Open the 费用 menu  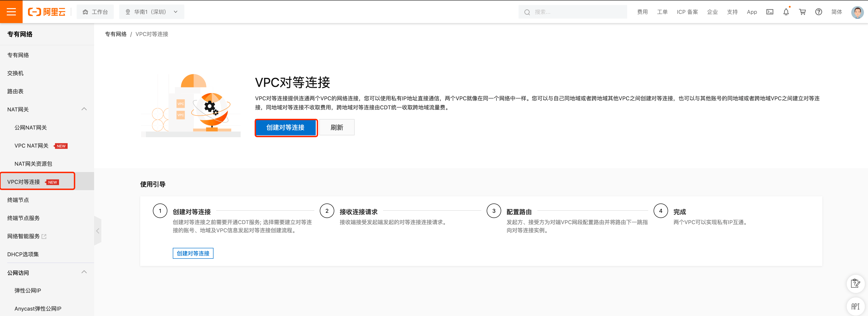point(642,12)
